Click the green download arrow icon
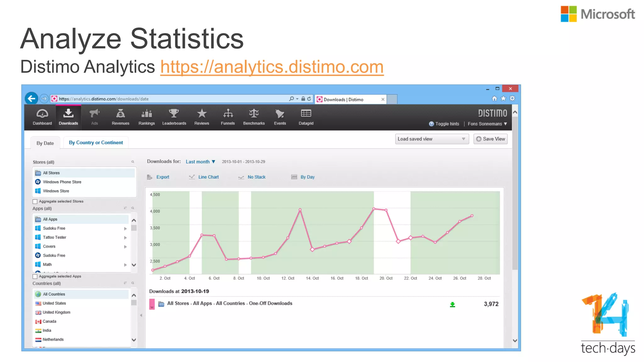This screenshot has width=644, height=362. click(452, 304)
